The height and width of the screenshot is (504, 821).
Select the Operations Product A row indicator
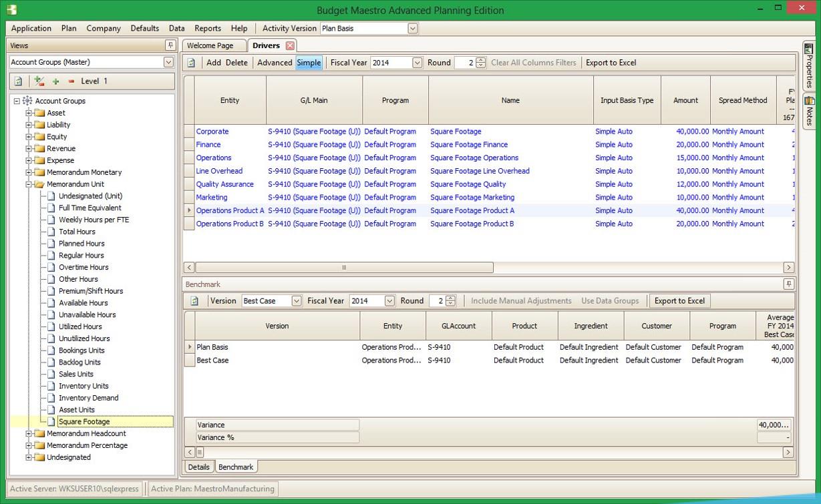click(189, 210)
